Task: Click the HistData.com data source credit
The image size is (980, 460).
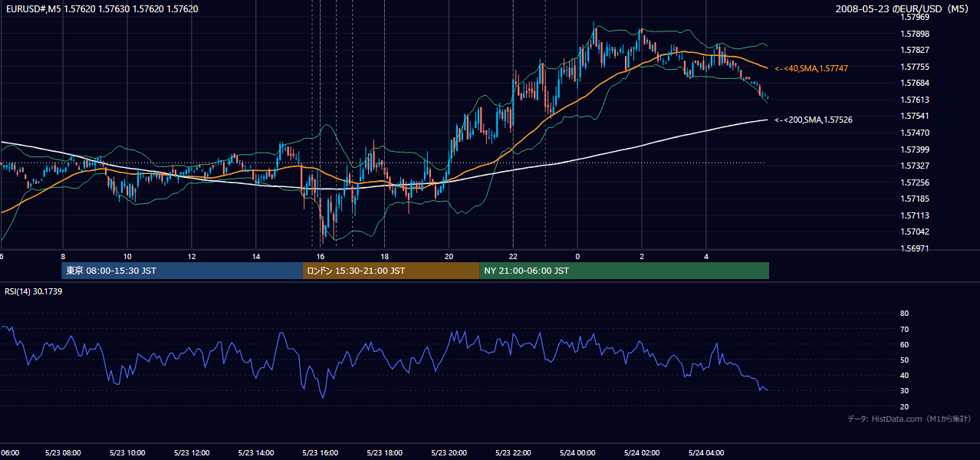Action: (x=909, y=419)
